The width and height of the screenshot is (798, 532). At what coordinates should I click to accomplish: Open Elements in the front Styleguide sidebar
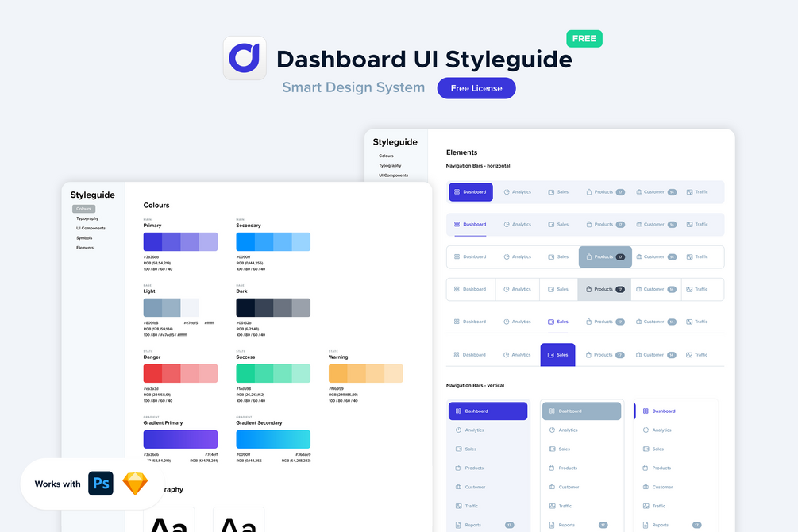85,248
